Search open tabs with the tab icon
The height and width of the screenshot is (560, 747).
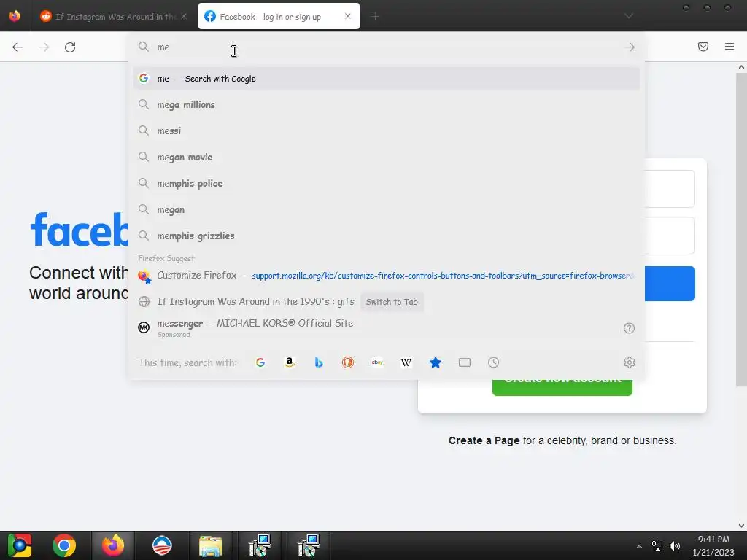coord(465,362)
